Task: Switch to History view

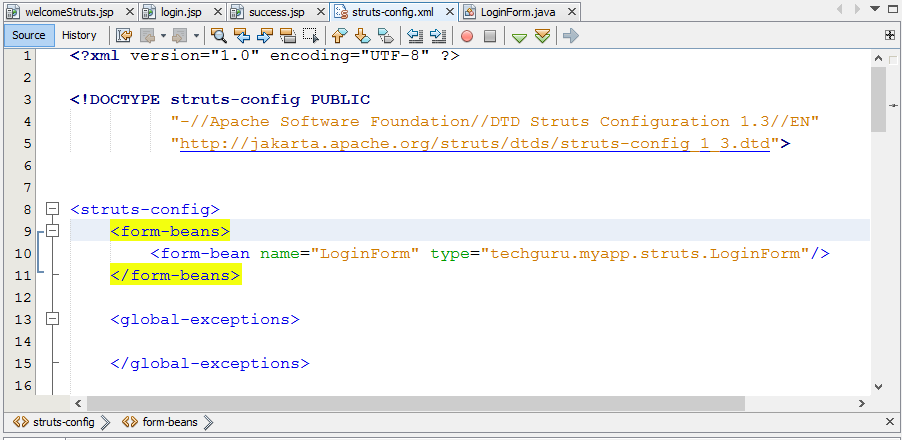Action: pos(79,35)
